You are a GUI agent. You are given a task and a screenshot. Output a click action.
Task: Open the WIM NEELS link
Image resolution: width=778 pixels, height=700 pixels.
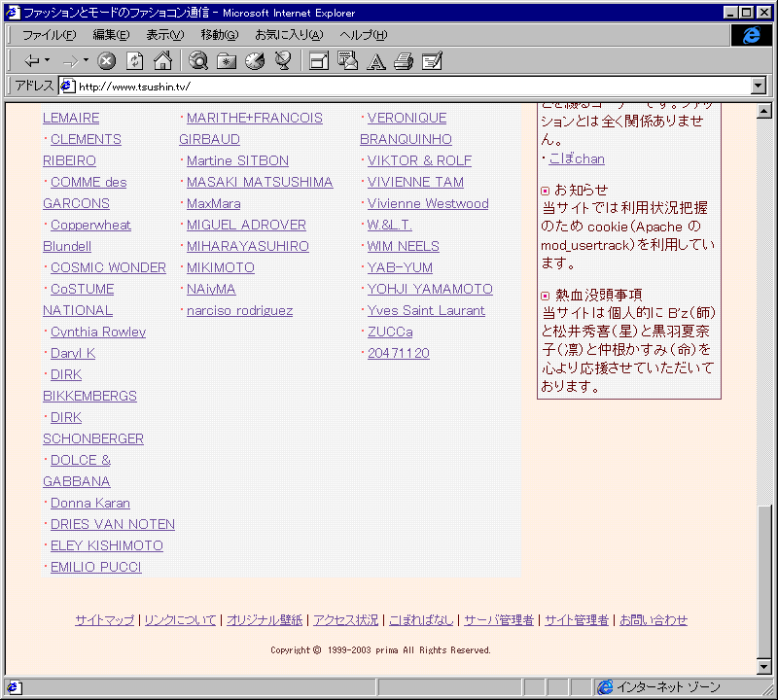(403, 247)
